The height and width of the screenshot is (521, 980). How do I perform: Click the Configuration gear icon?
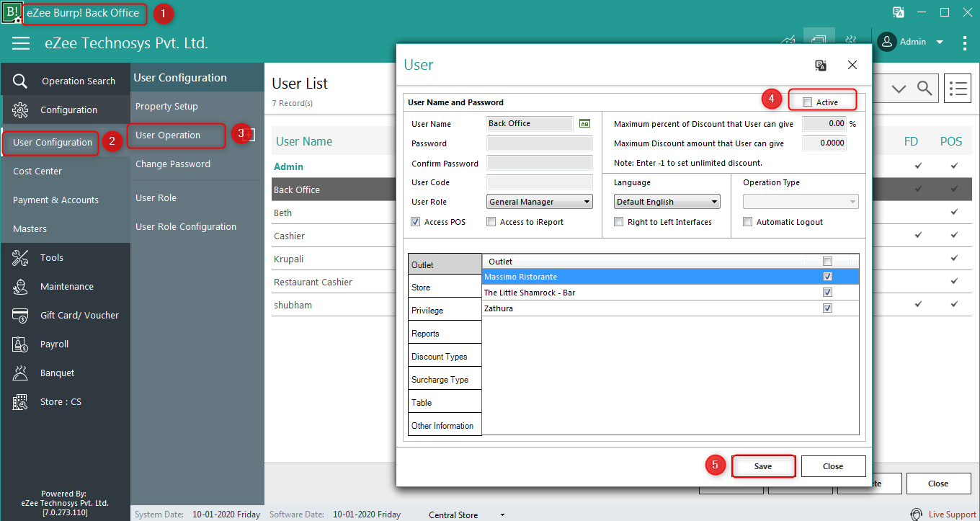20,110
